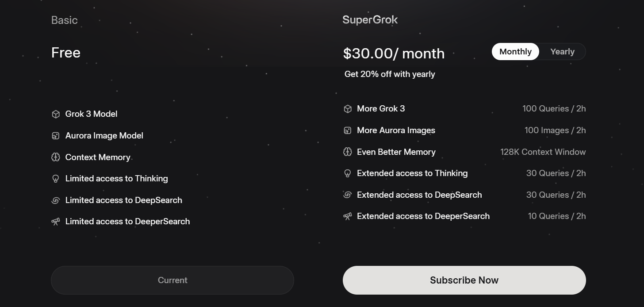Select the Monthly billing option
This screenshot has width=644, height=307.
pos(515,52)
